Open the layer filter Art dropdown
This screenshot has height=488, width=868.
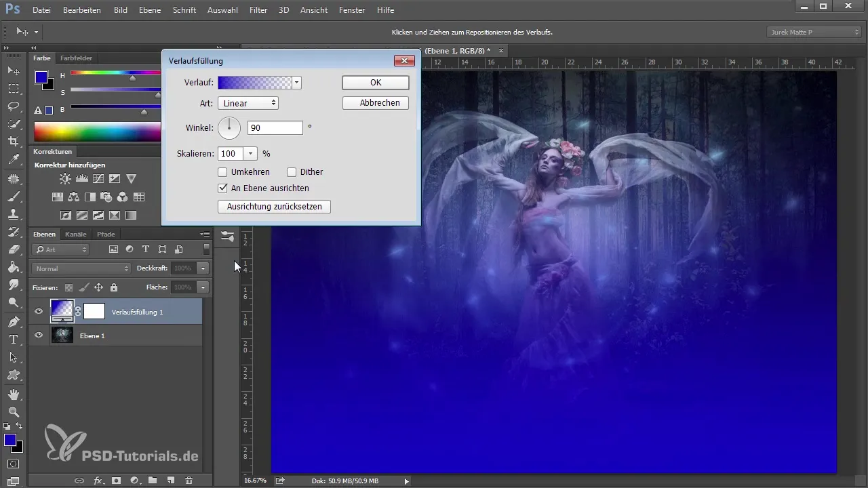click(x=60, y=249)
